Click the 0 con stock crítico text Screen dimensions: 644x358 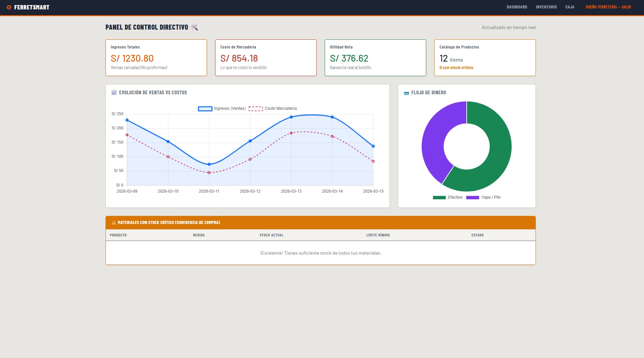(456, 68)
